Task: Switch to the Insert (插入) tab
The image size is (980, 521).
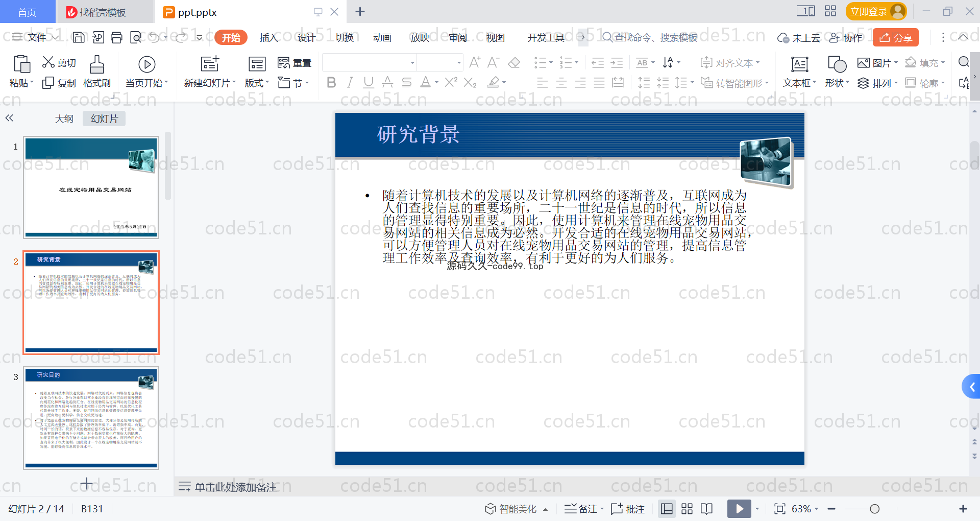Action: 268,38
